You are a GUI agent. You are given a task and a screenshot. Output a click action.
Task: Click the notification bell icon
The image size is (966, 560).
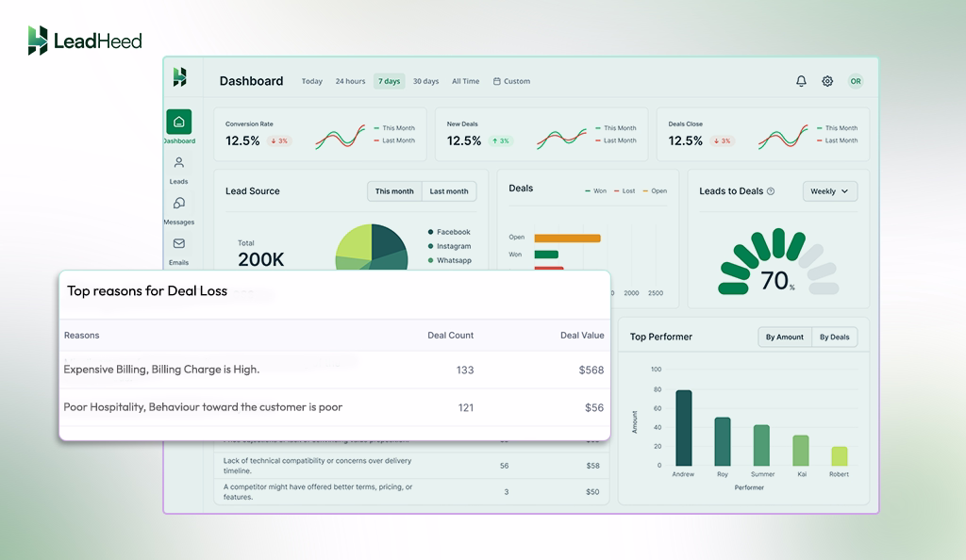coord(800,81)
